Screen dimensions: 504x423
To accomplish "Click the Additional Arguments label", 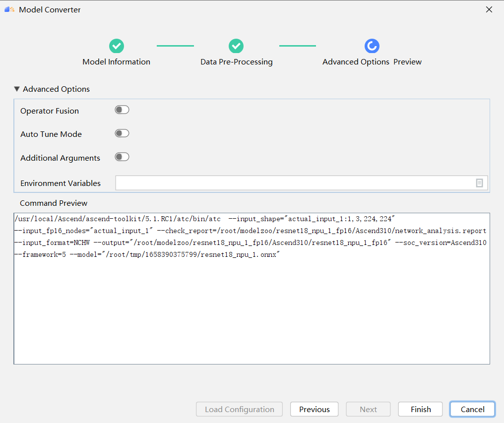I will pyautogui.click(x=60, y=158).
